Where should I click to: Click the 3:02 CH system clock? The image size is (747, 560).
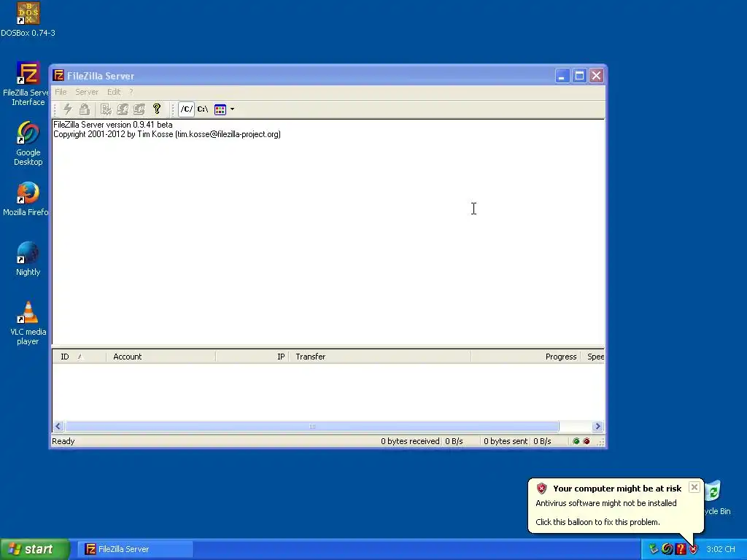(721, 549)
